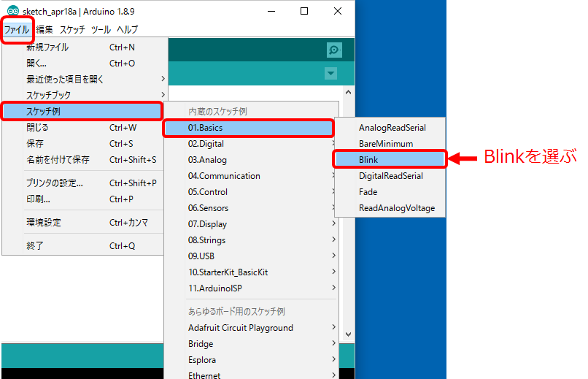Screen dimensions: 588x379
Task: Click the tab dropdown triangle button
Action: point(330,73)
